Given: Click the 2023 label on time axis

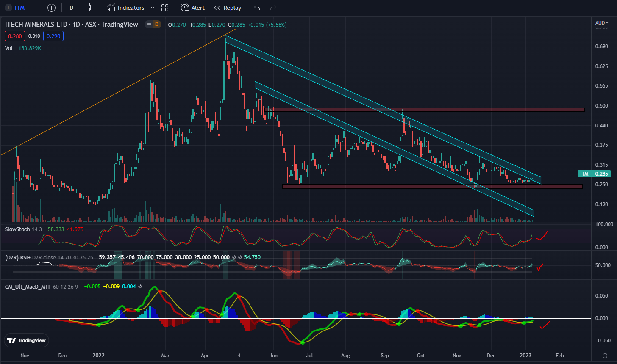Looking at the screenshot, I should [526, 355].
